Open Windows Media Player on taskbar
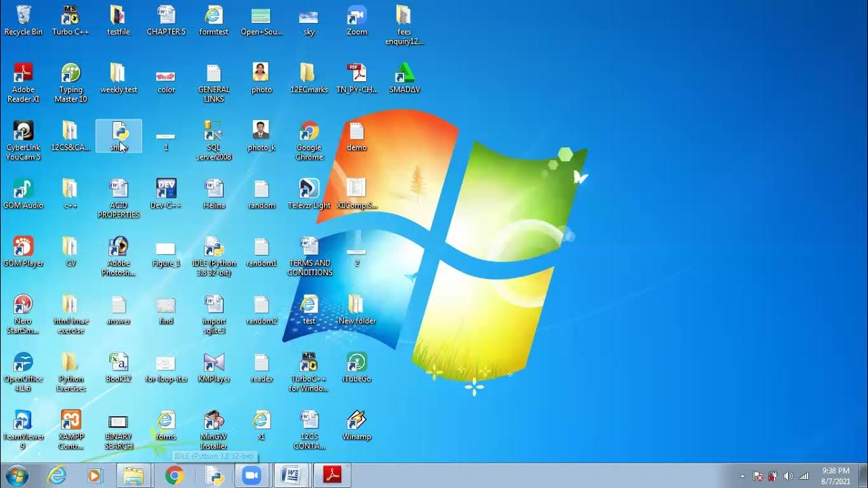The height and width of the screenshot is (488, 868). point(94,476)
